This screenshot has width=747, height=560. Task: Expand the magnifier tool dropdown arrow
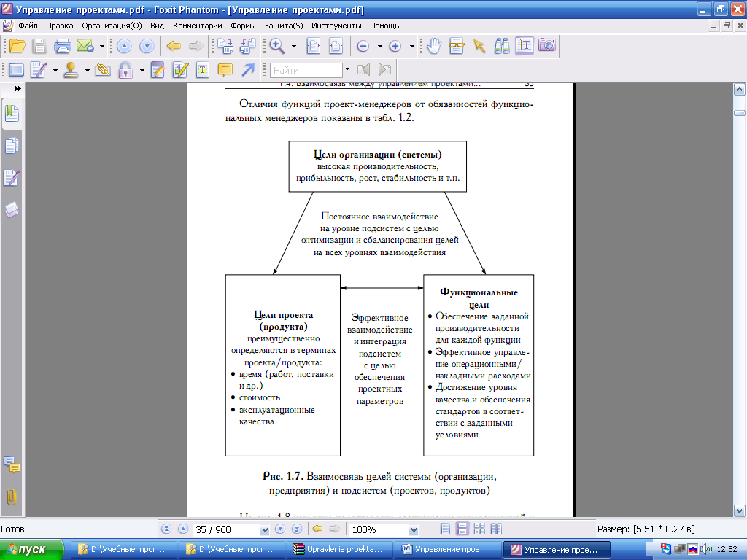[294, 46]
